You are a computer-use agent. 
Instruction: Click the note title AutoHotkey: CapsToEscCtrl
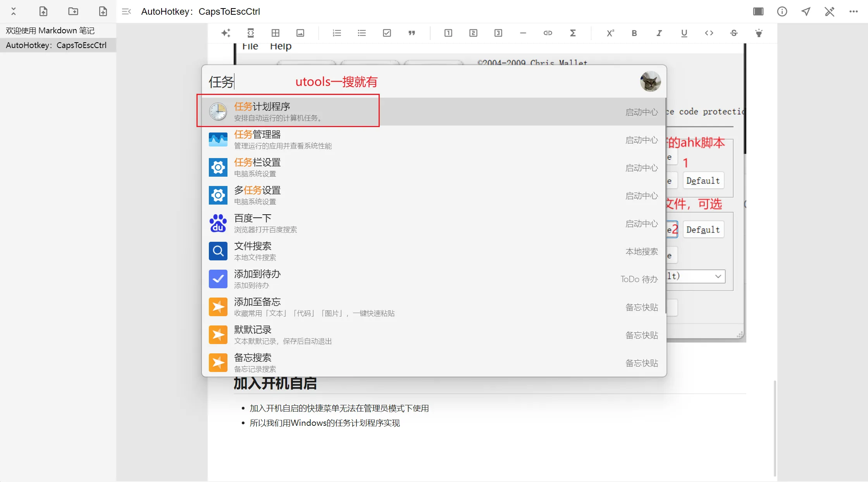coord(200,12)
